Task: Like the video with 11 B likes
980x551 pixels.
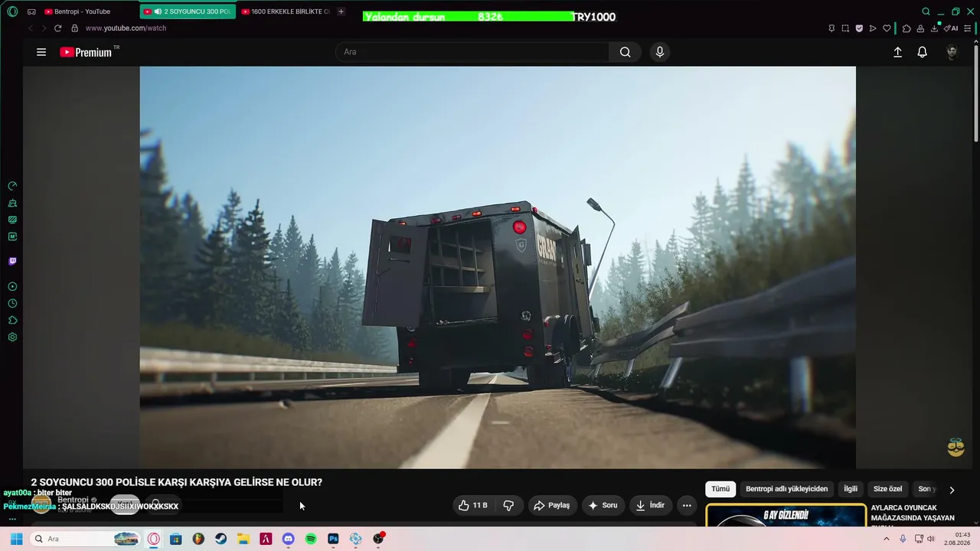Action: pyautogui.click(x=472, y=506)
